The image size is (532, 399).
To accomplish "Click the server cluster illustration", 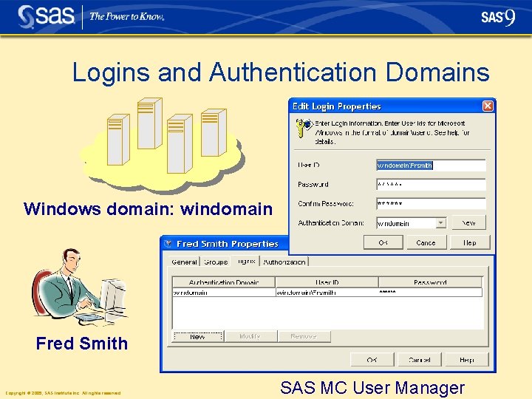I will pos(163,146).
